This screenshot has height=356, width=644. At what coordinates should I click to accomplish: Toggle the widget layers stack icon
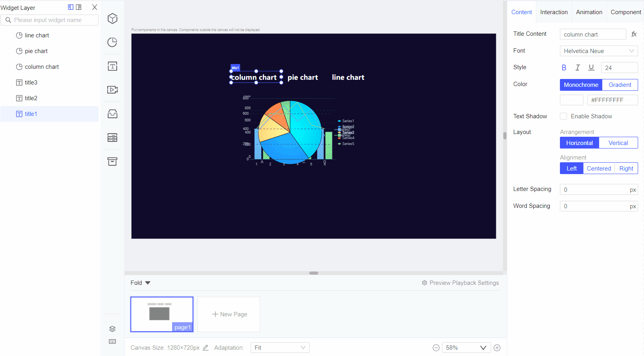coord(112,329)
